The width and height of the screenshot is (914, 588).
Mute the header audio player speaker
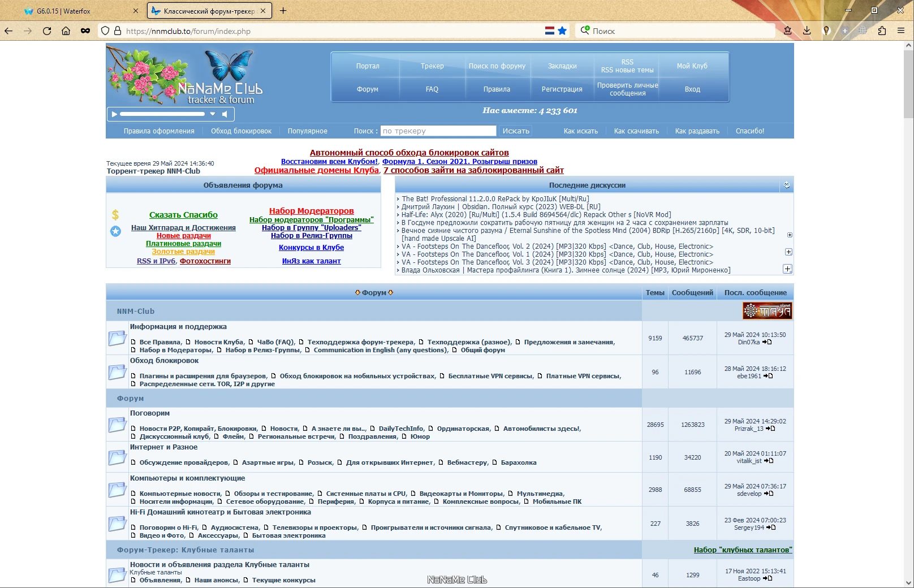pos(225,114)
